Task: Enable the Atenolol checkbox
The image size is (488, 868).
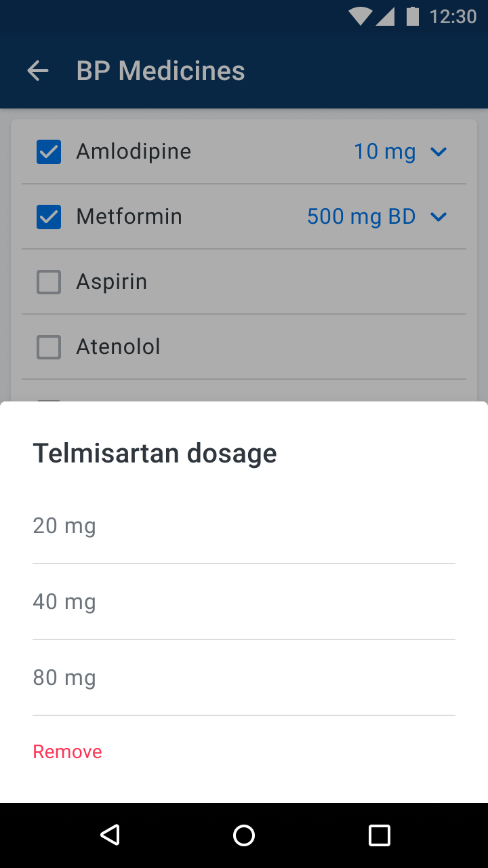Action: [x=49, y=347]
